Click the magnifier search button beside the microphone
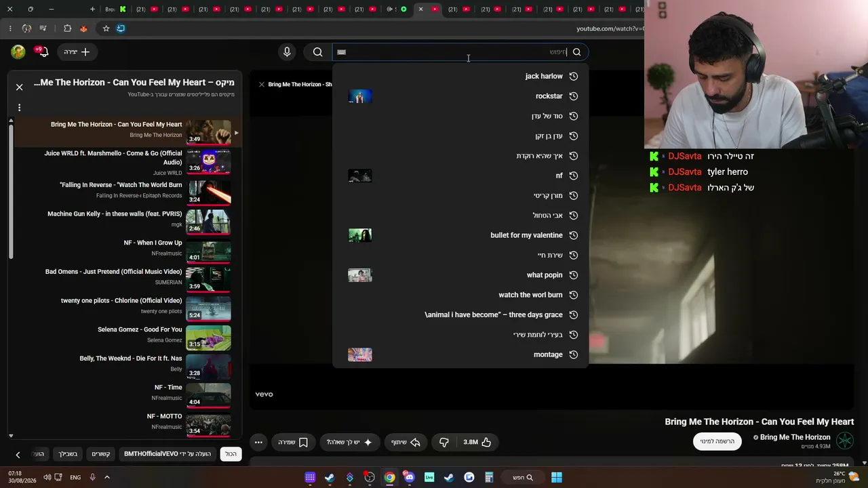Image resolution: width=868 pixels, height=488 pixels. pyautogui.click(x=317, y=52)
